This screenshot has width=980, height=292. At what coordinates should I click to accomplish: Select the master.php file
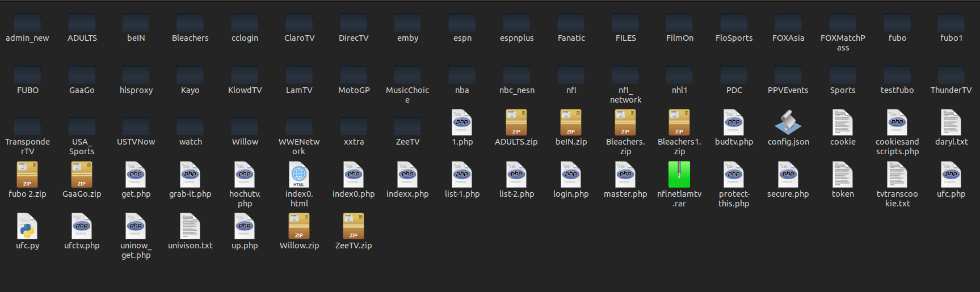[625, 175]
